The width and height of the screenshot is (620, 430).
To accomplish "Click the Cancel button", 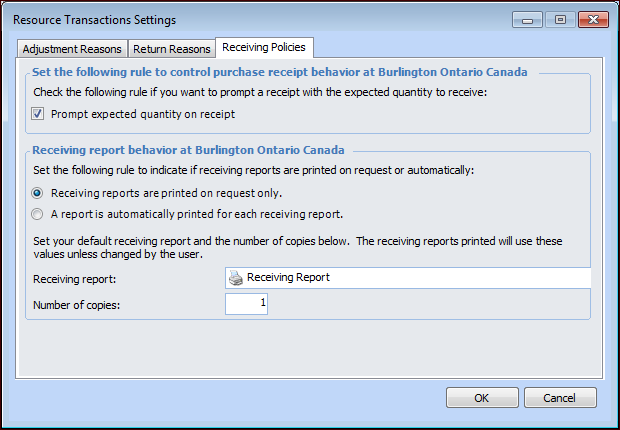I will click(560, 398).
